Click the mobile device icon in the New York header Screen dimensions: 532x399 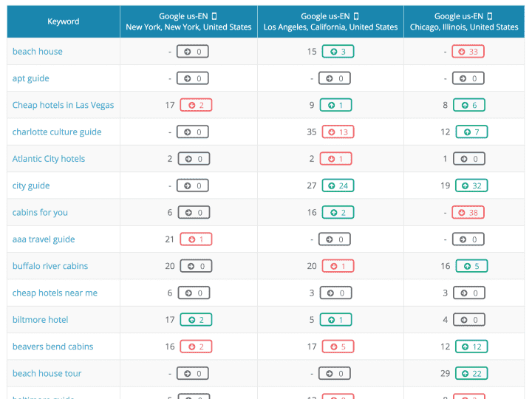[x=214, y=16]
